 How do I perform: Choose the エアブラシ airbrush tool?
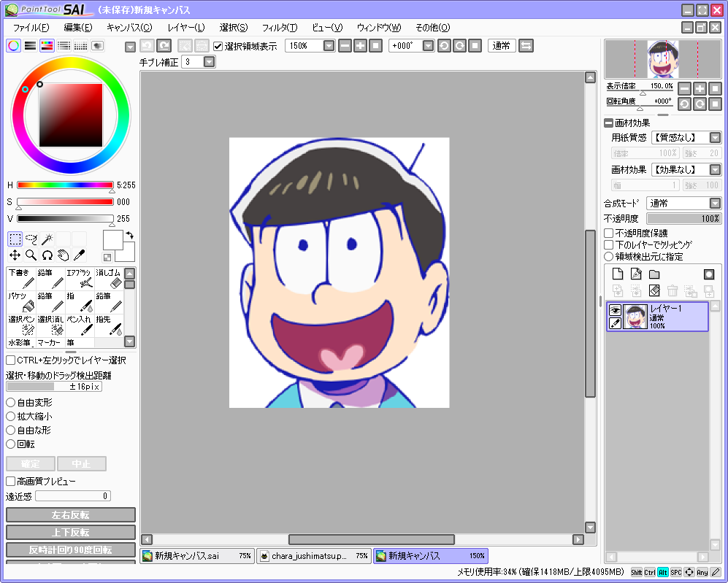click(80, 278)
